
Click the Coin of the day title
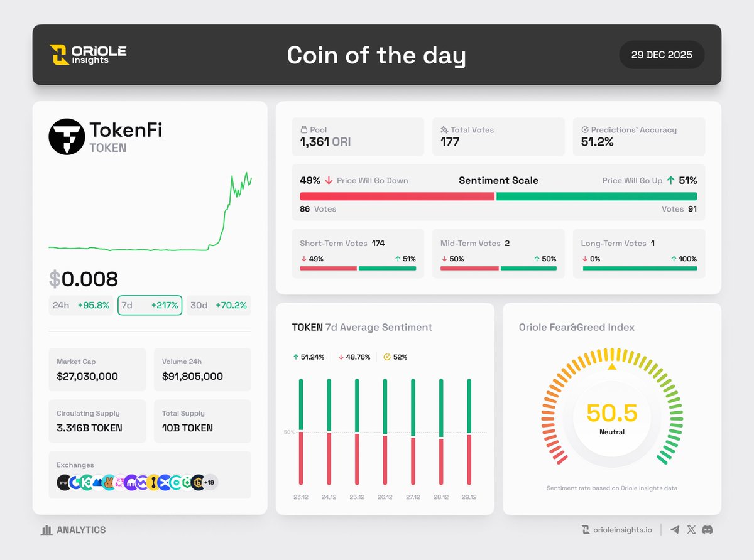376,55
